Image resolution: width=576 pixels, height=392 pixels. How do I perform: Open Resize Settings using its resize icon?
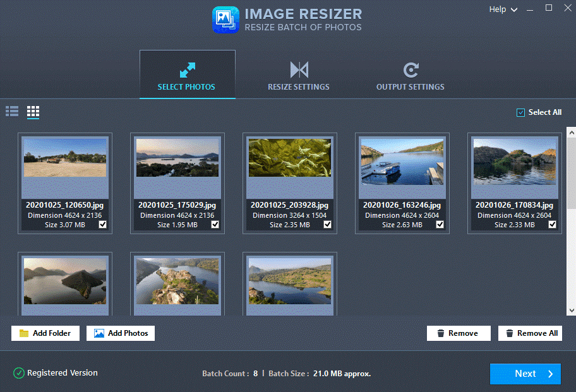click(298, 70)
